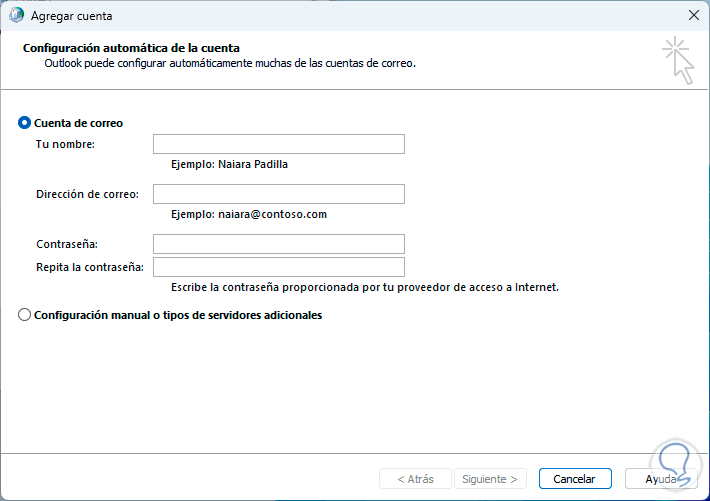Close the Agregar cuenta dialog
Image resolution: width=710 pixels, height=501 pixels.
(692, 16)
